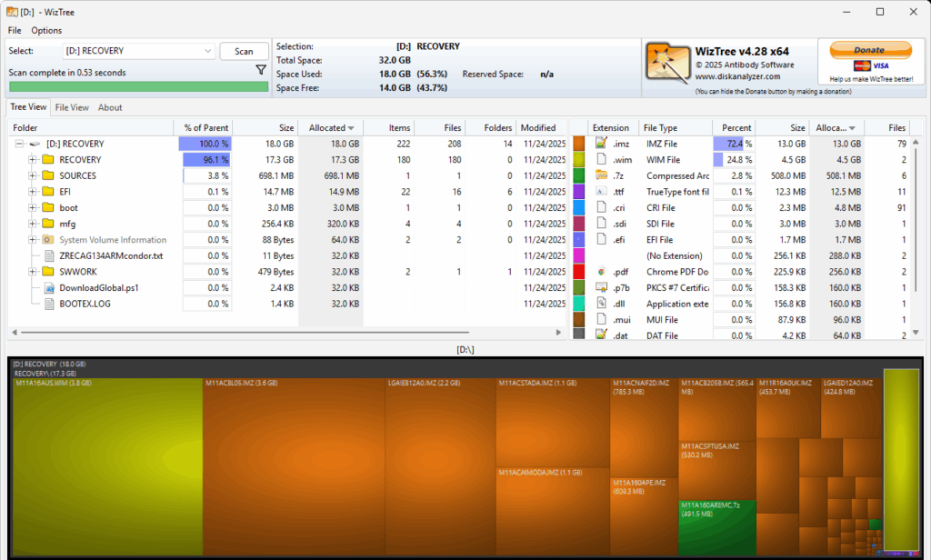Click the WizTree wizard logo icon
The height and width of the screenshot is (560, 931).
coord(666,64)
